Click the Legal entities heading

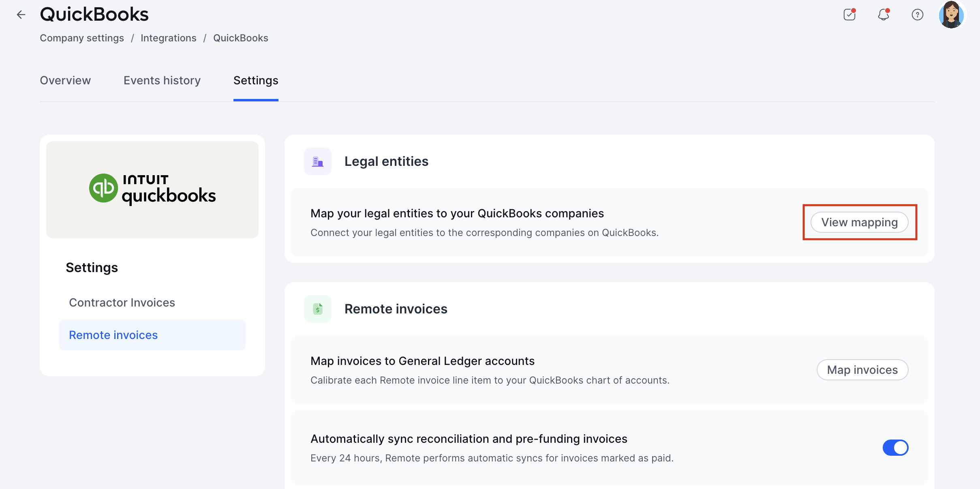(386, 161)
